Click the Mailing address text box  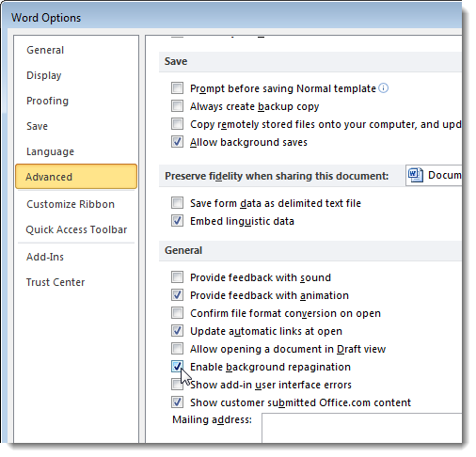point(362,428)
